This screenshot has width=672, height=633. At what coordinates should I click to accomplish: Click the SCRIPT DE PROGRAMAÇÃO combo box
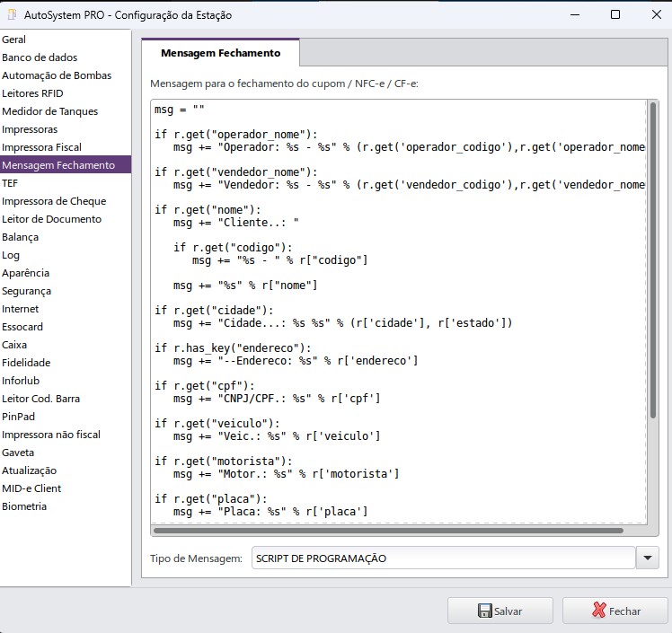click(442, 558)
